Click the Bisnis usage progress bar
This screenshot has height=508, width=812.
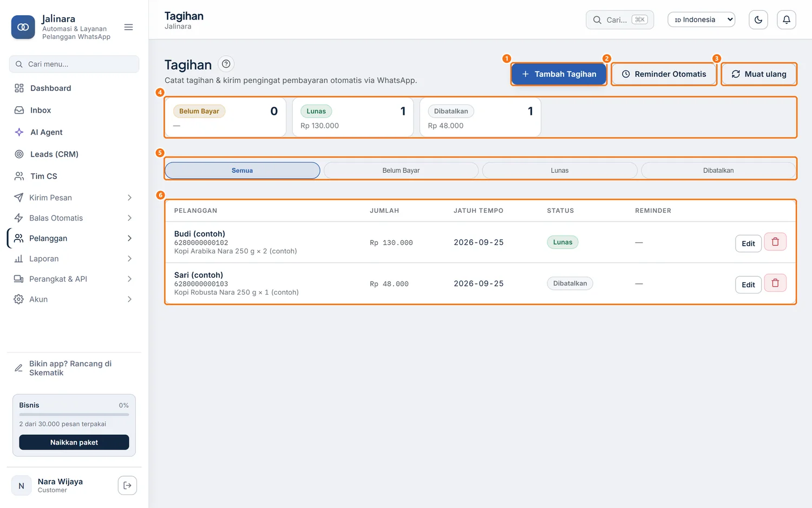click(x=74, y=414)
